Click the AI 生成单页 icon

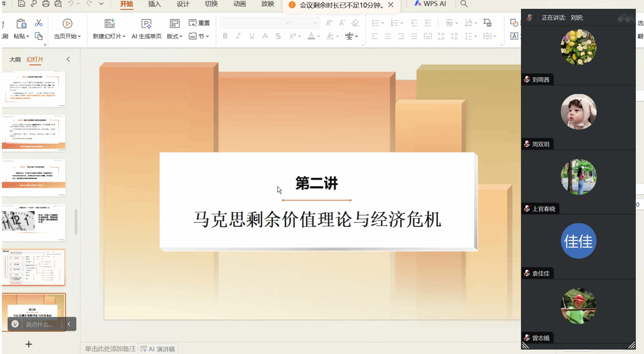point(146,24)
